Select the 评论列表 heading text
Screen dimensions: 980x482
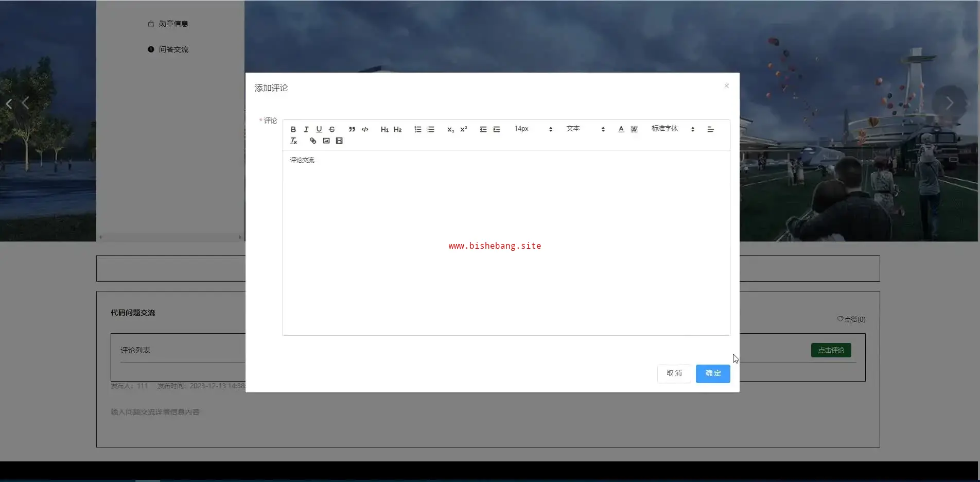(x=135, y=350)
